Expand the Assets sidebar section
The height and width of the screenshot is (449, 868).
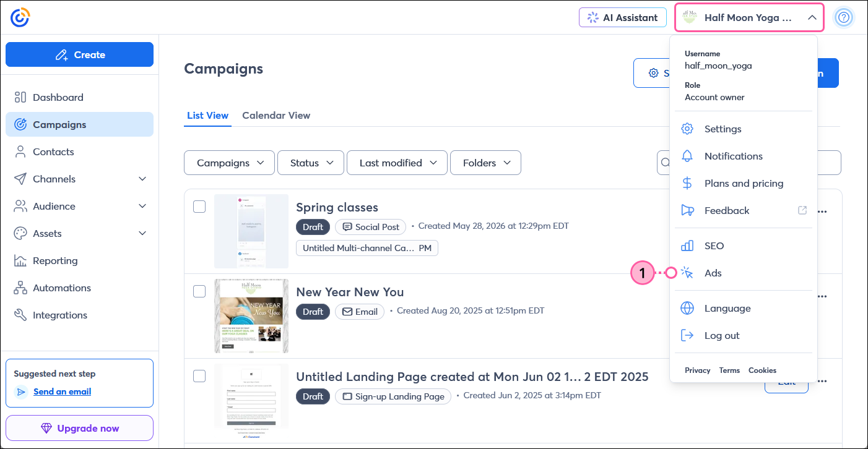[142, 233]
